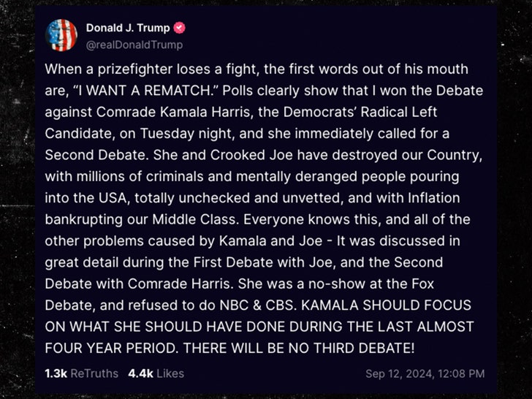Open the @realDonaldTrump handle link
The height and width of the screenshot is (399, 532).
(x=134, y=45)
